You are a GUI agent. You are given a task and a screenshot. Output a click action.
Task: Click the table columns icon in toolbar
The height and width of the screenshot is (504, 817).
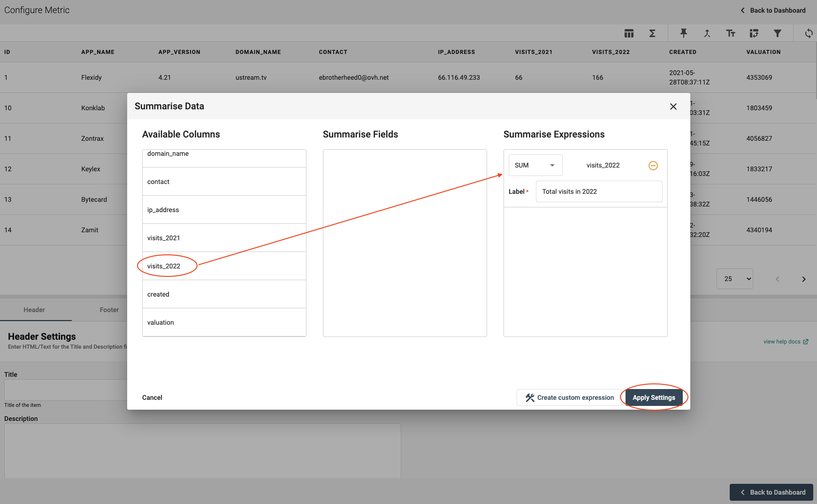629,33
